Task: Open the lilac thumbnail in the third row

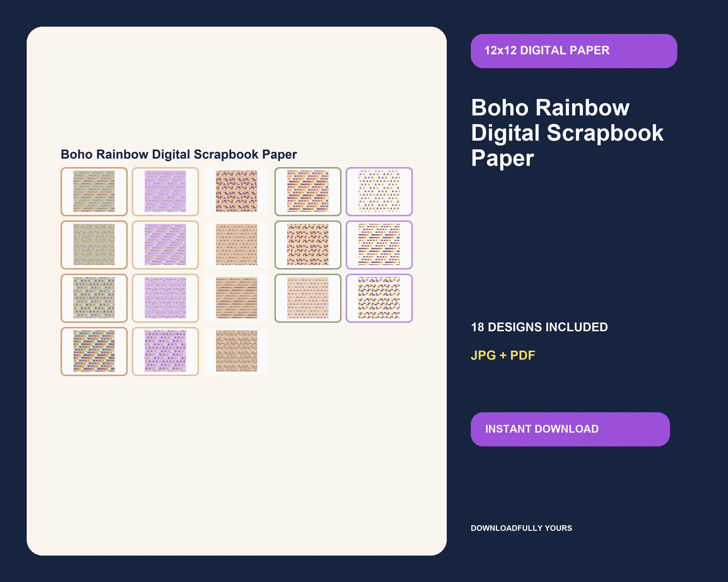Action: coord(165,298)
